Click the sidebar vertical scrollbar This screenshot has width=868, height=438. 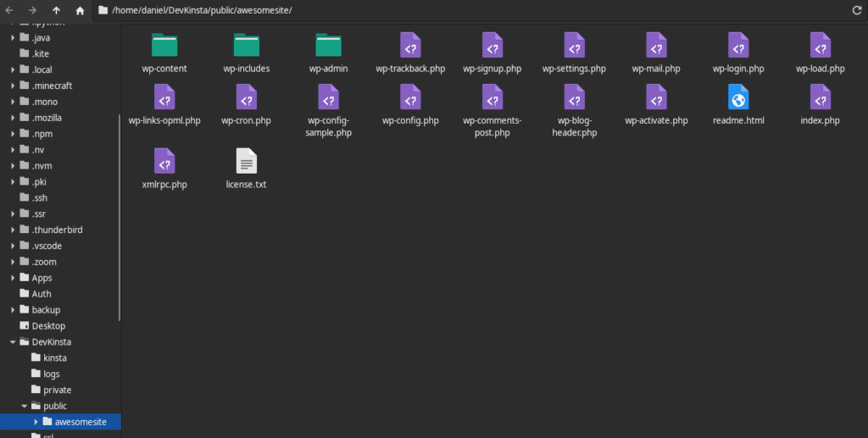(x=120, y=212)
